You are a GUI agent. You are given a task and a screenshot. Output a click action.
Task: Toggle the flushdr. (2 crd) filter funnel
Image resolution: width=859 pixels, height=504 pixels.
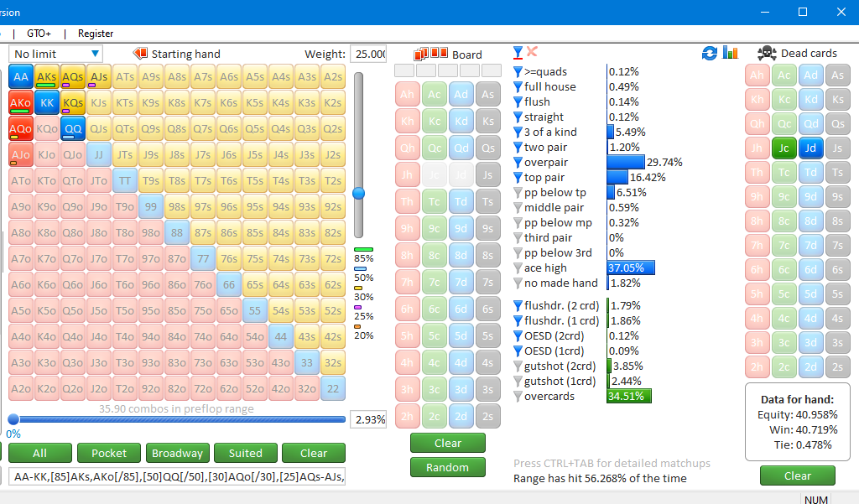[x=518, y=306]
